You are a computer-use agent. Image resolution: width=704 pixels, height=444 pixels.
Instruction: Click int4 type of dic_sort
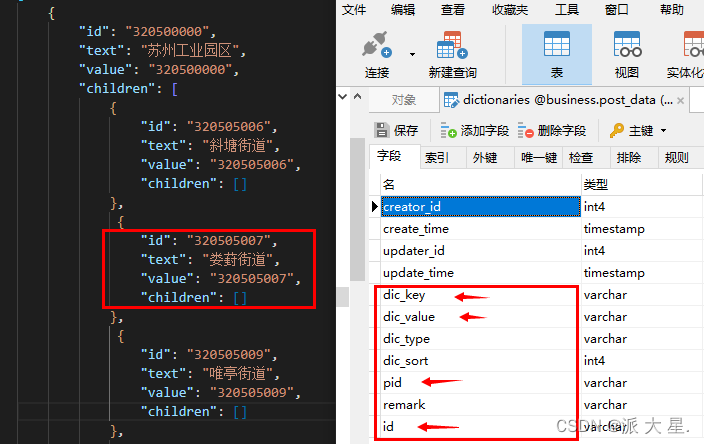[x=594, y=361]
